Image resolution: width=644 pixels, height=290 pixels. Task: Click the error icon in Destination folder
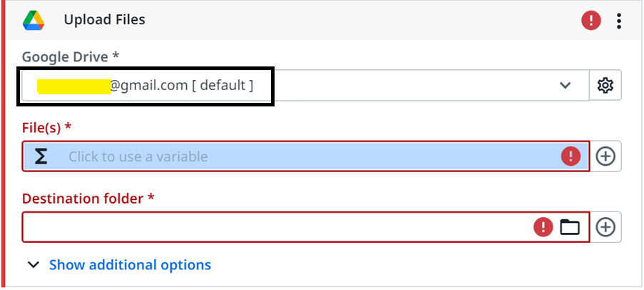[x=543, y=226]
